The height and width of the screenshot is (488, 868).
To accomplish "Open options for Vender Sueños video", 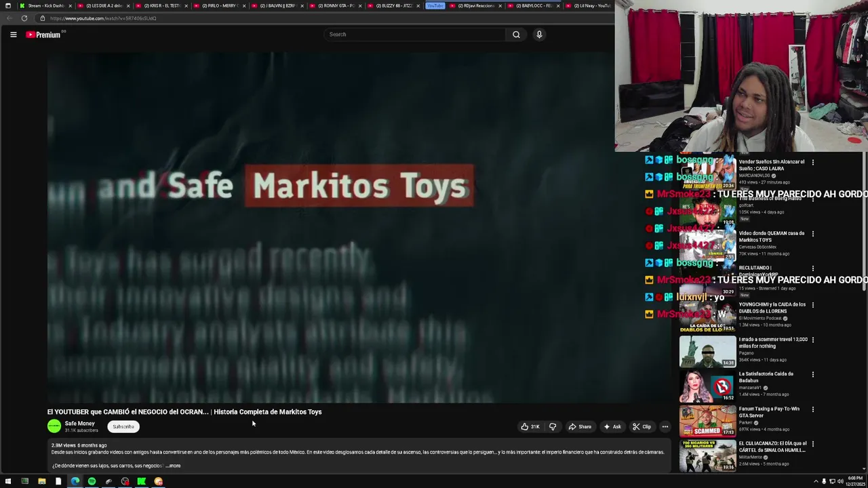I will click(812, 162).
